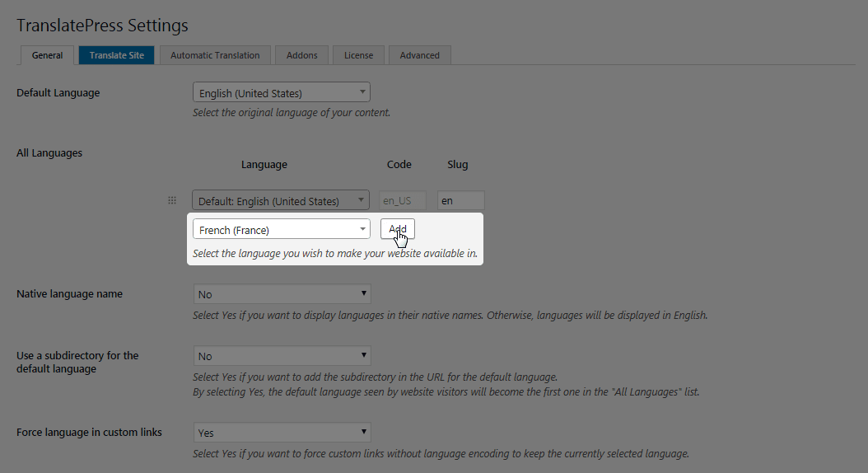Expand Force language in custom links dropdown
868x473 pixels.
point(282,433)
